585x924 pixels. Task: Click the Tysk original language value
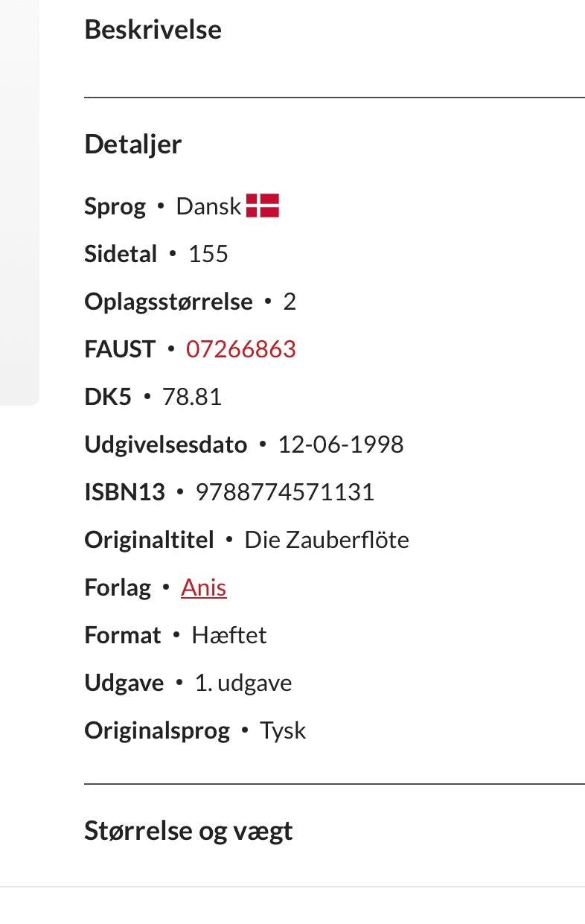point(282,730)
